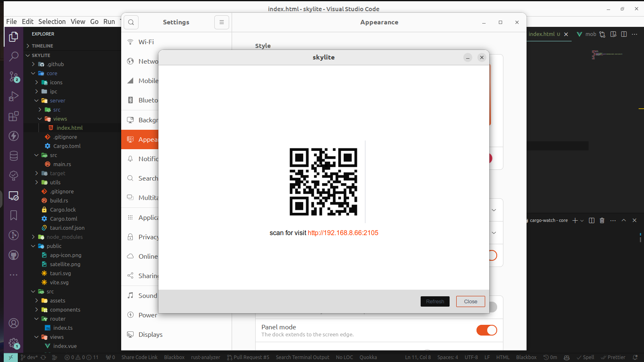Show additional views ellipsis in activity bar
Screen dimensions: 644x362
coord(14,275)
